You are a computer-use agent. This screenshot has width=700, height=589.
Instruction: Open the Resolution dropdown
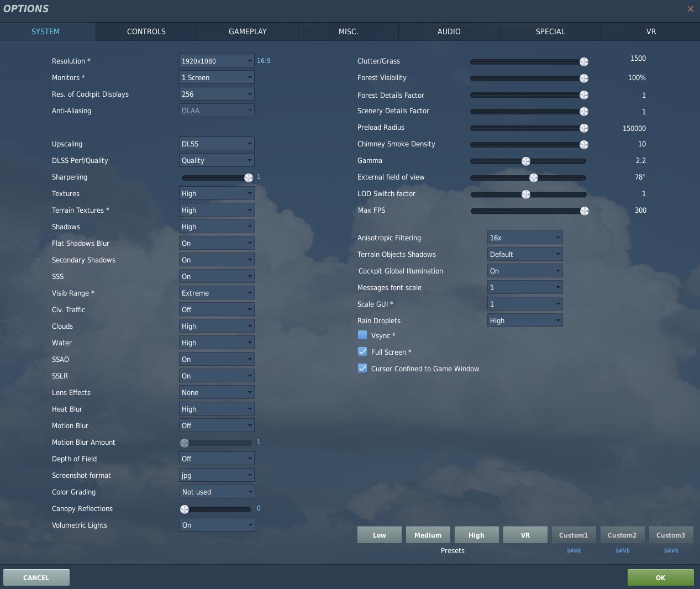[x=217, y=61]
